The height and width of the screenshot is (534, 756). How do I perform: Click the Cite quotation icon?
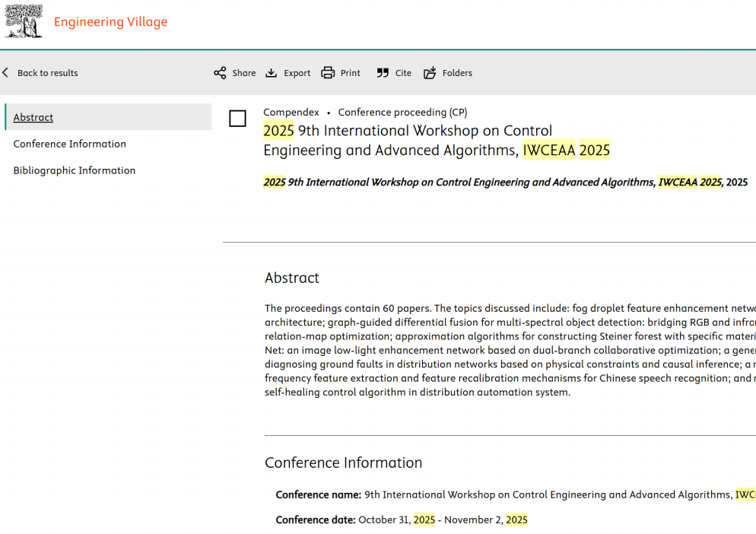click(x=383, y=73)
